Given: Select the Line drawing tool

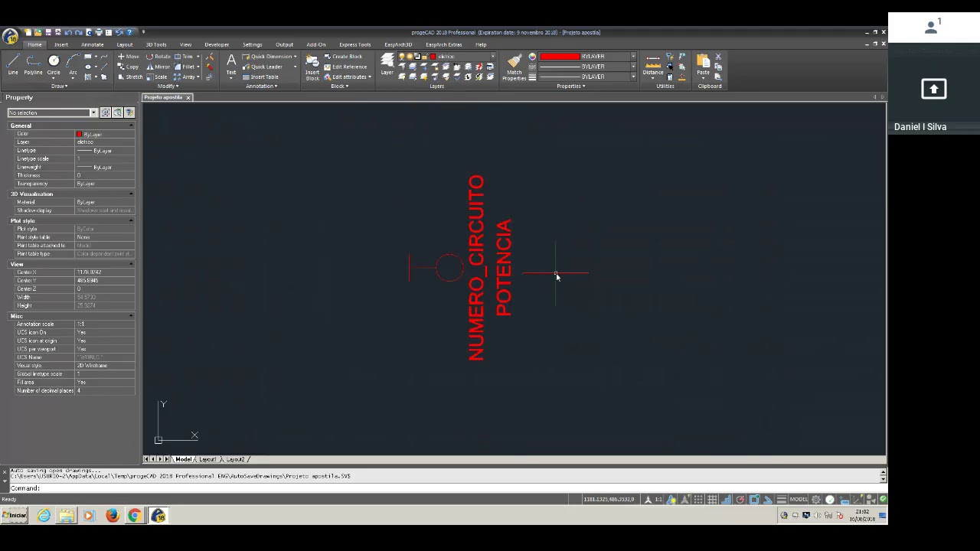Looking at the screenshot, I should click(13, 64).
